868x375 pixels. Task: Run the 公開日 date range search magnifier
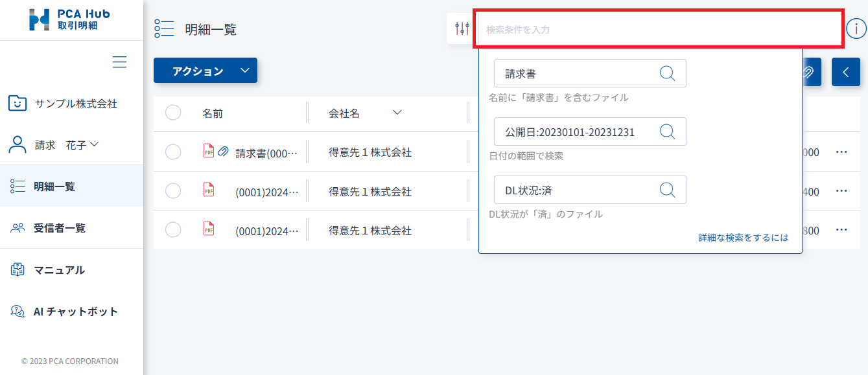point(667,131)
